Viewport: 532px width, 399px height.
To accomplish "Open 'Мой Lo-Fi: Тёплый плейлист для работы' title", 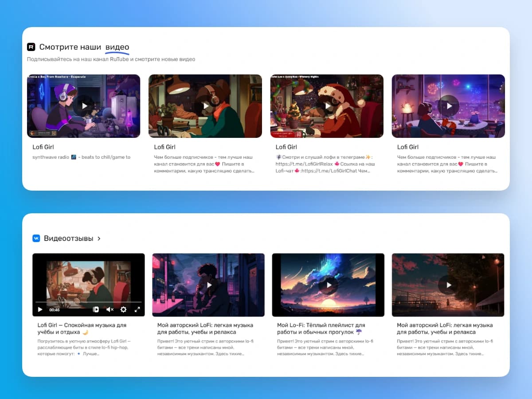I will click(321, 329).
